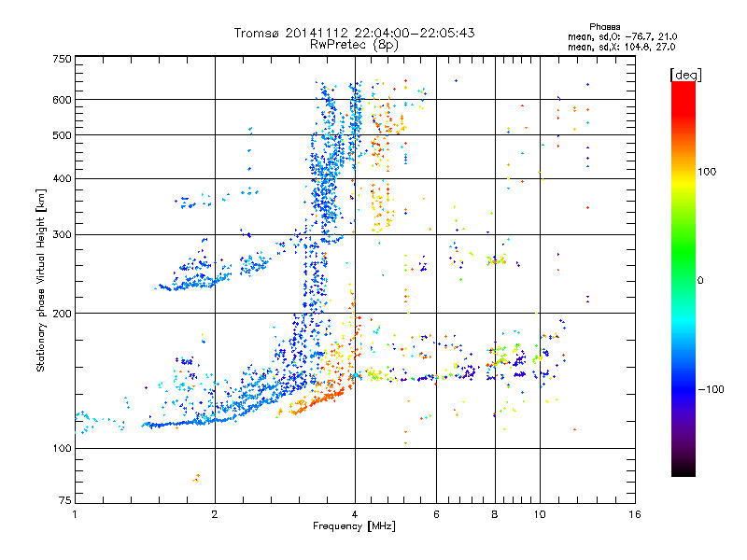Click the y-axis "100" height tick label
Screen dimensions: 747x560
(62, 448)
